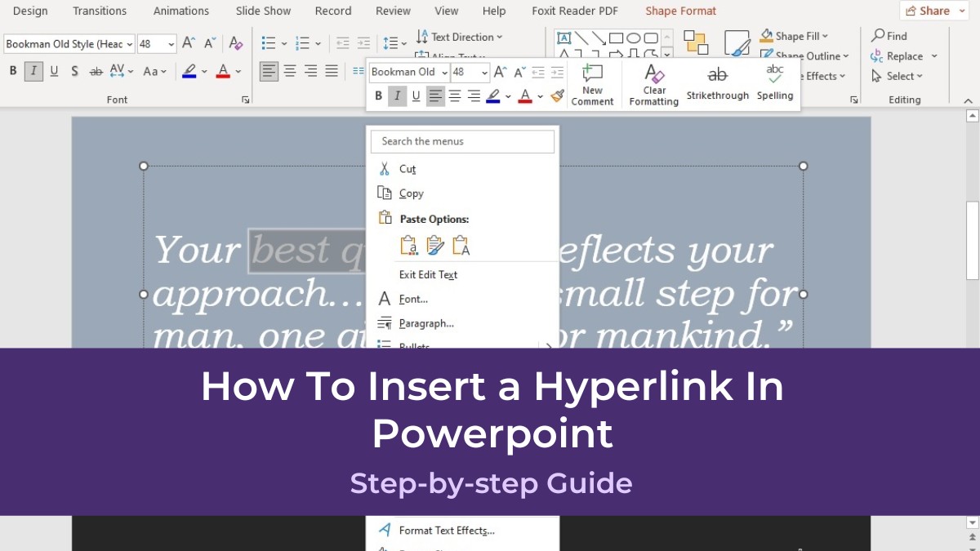980x551 pixels.
Task: Toggle Italic formatting off
Action: tap(397, 97)
